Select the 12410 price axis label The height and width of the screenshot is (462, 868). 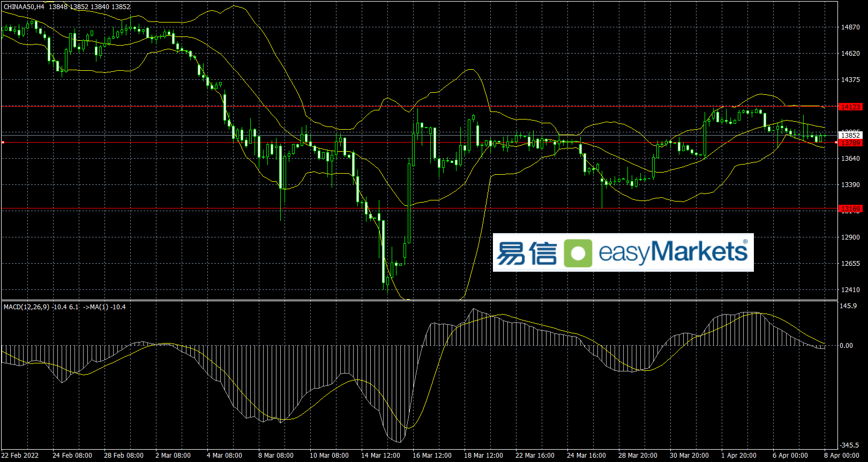pos(850,290)
